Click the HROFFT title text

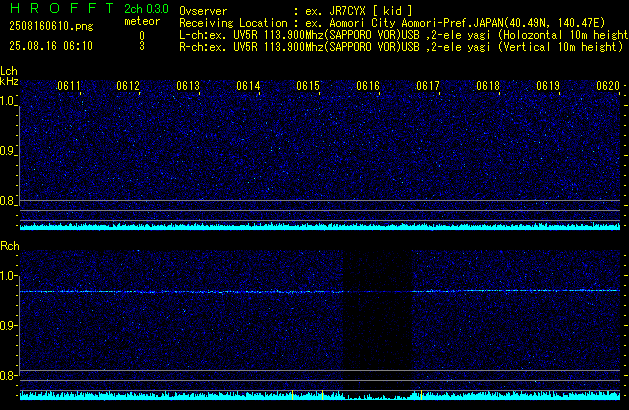[x=62, y=8]
